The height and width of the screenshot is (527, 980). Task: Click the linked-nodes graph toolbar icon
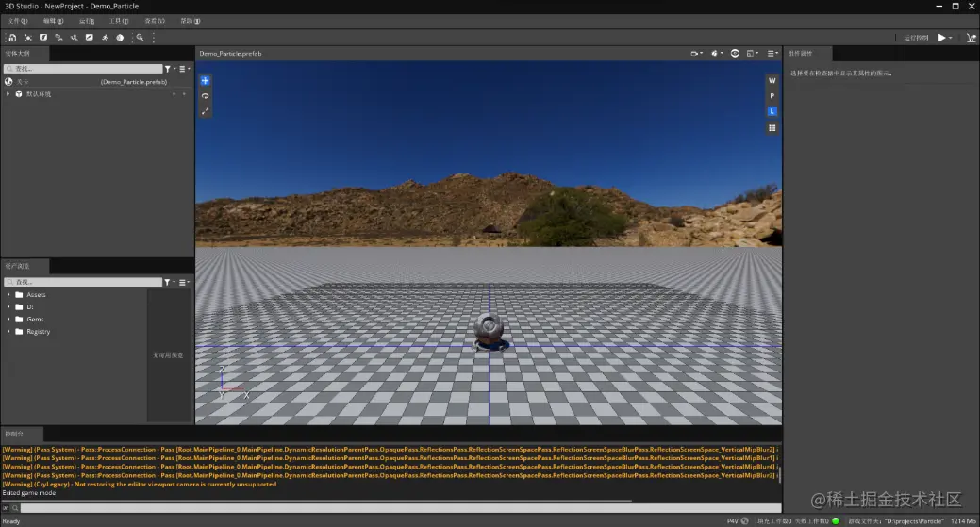click(x=58, y=38)
